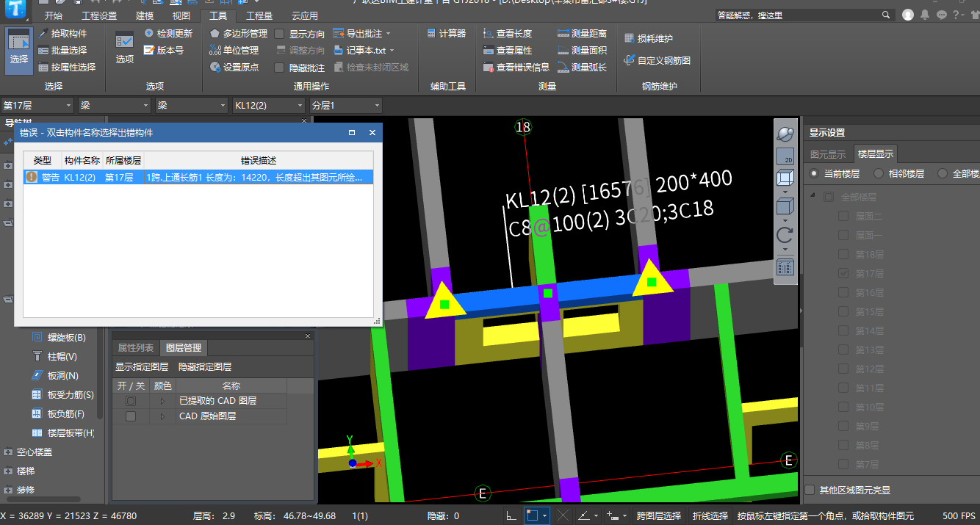Open the 分层1 layer dropdown
980x525 pixels.
tap(345, 106)
